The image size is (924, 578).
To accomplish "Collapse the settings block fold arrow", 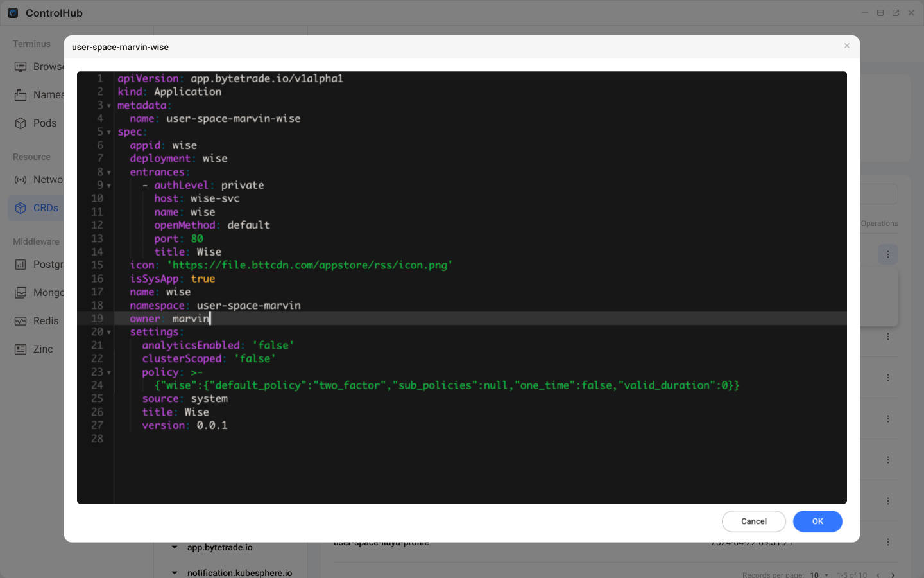I will coord(109,333).
